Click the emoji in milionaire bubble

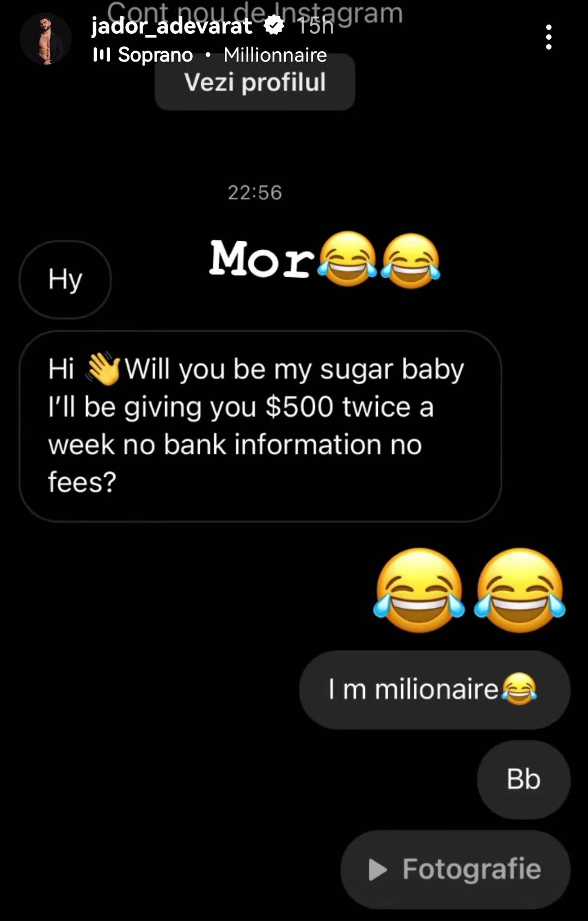[x=519, y=688]
